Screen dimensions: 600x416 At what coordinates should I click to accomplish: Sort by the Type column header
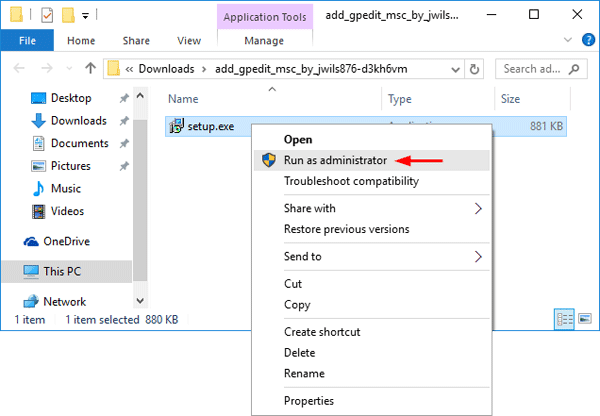click(x=399, y=99)
